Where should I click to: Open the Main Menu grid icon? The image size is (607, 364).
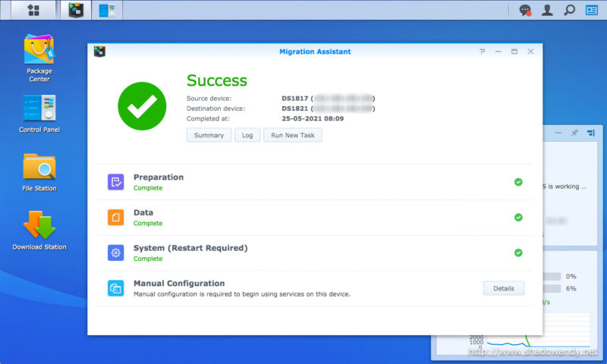tap(33, 10)
